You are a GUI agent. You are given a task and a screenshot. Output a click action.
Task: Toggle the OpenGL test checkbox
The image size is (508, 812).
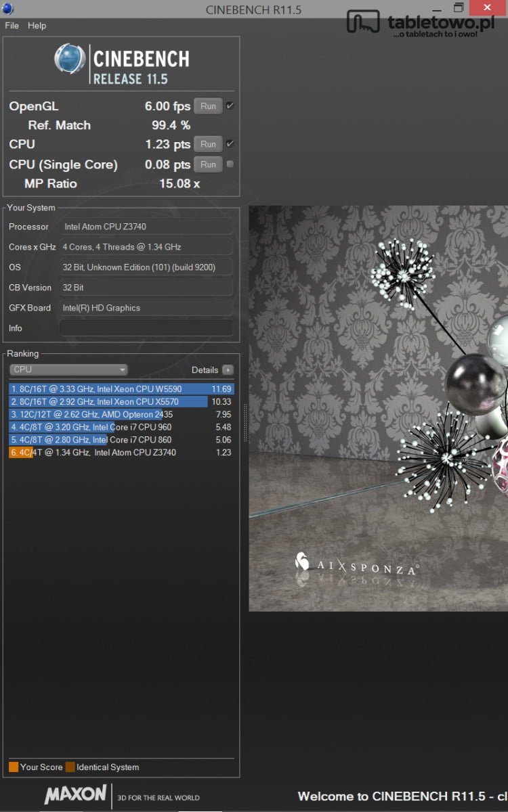pos(230,106)
